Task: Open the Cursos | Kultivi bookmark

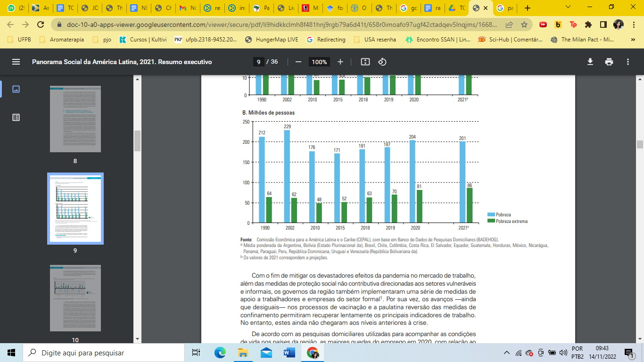Action: click(143, 40)
